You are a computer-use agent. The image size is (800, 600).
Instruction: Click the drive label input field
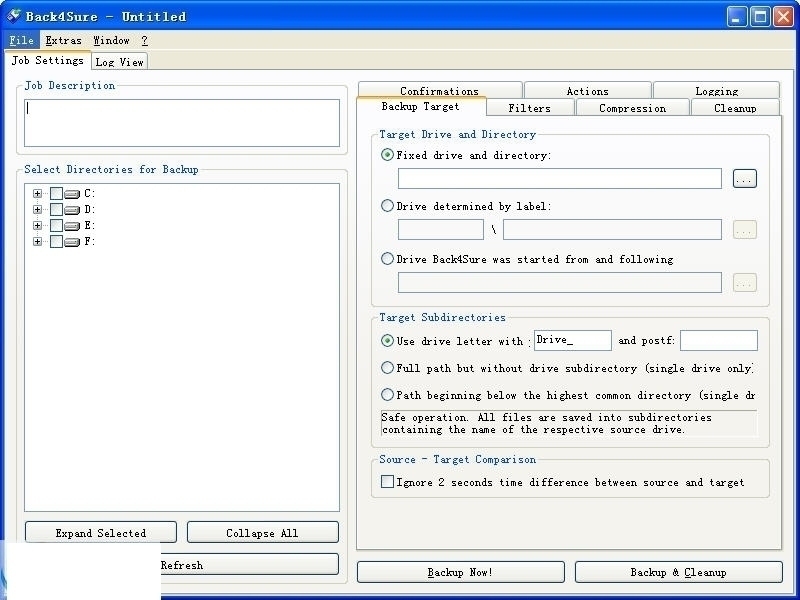(440, 230)
